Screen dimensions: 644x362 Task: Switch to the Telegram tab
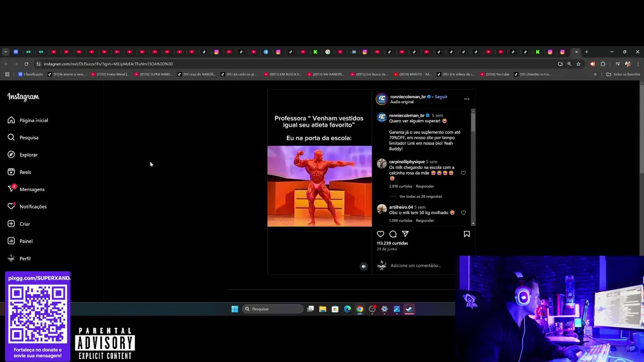(266, 52)
